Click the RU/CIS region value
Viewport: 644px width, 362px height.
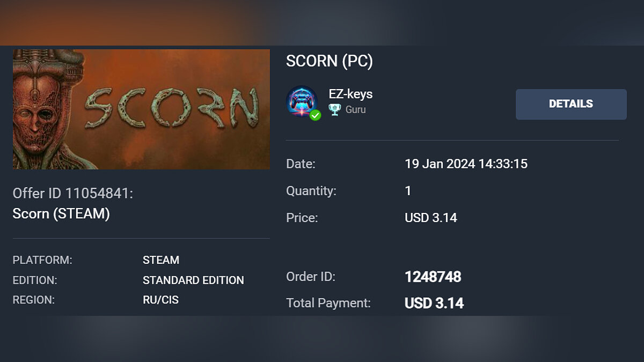click(x=160, y=300)
